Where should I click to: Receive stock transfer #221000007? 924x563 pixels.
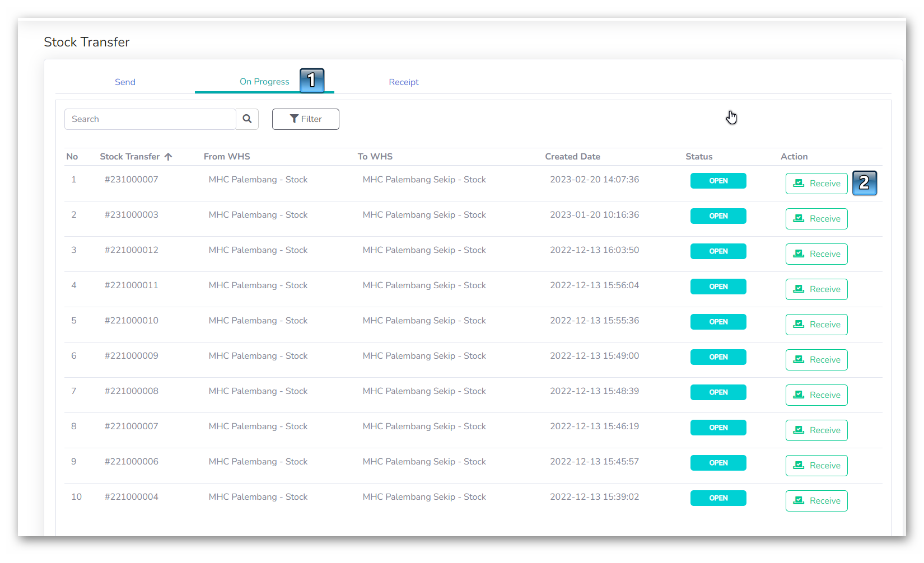pyautogui.click(x=816, y=430)
